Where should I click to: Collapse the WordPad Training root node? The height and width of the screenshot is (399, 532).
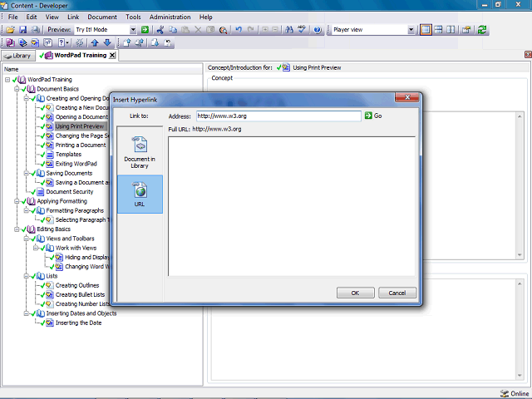click(7, 80)
